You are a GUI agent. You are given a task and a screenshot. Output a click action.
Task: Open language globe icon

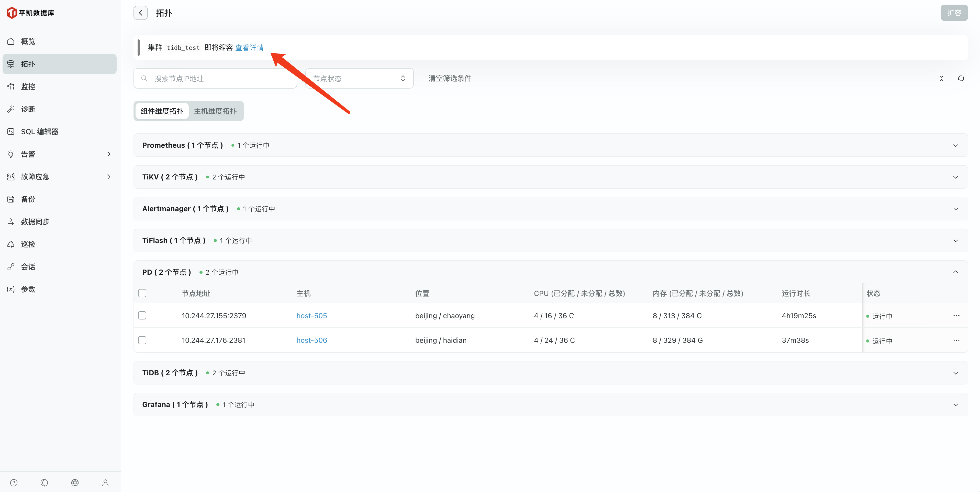75,483
